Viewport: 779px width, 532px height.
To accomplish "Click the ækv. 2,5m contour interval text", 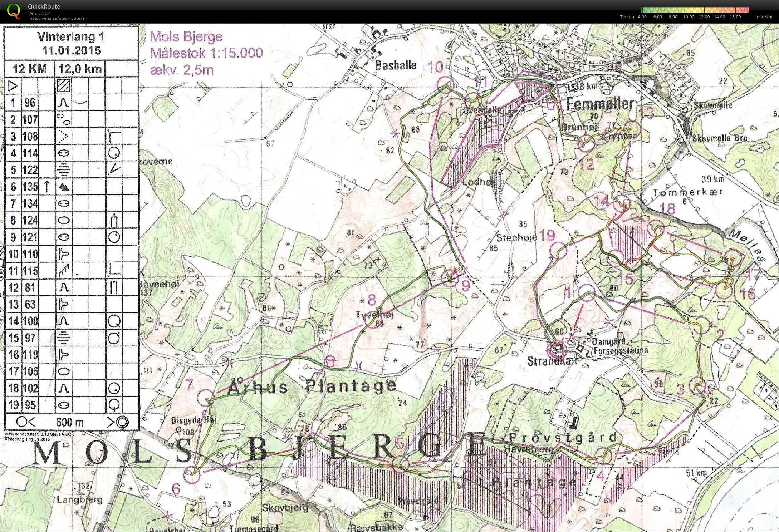I will [182, 69].
